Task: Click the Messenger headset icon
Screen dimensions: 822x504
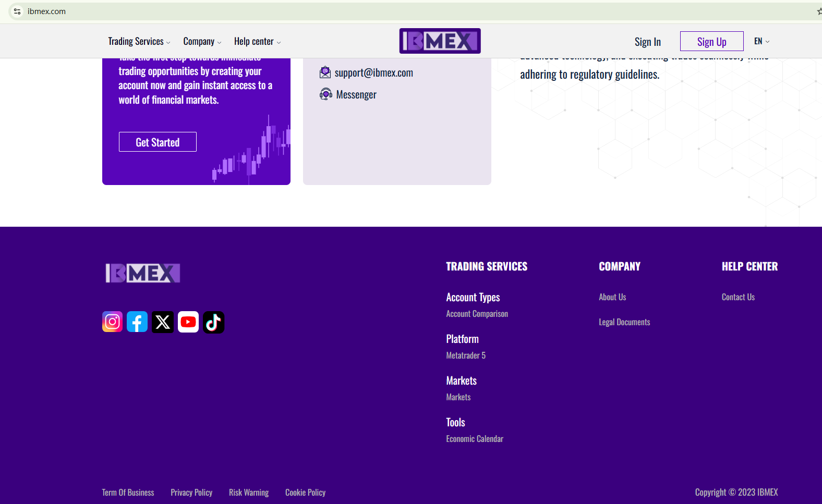Action: pyautogui.click(x=326, y=94)
